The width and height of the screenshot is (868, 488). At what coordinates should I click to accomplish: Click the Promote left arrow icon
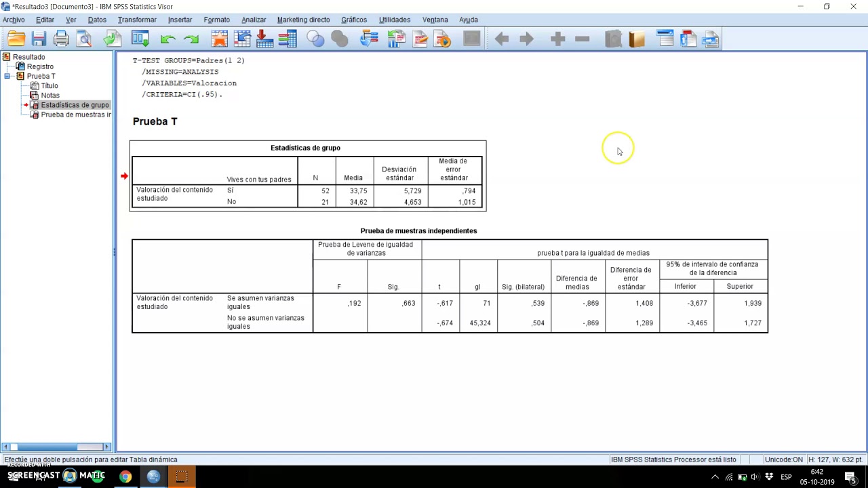pyautogui.click(x=502, y=39)
